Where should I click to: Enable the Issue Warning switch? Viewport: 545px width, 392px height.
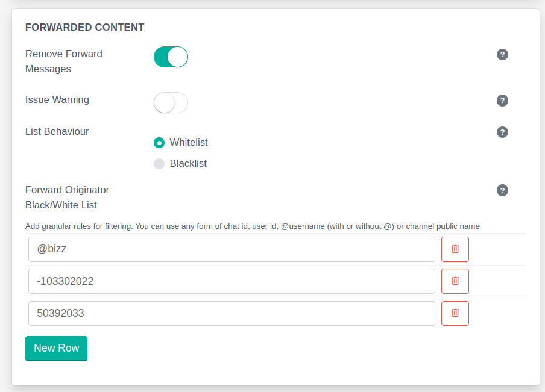(171, 102)
